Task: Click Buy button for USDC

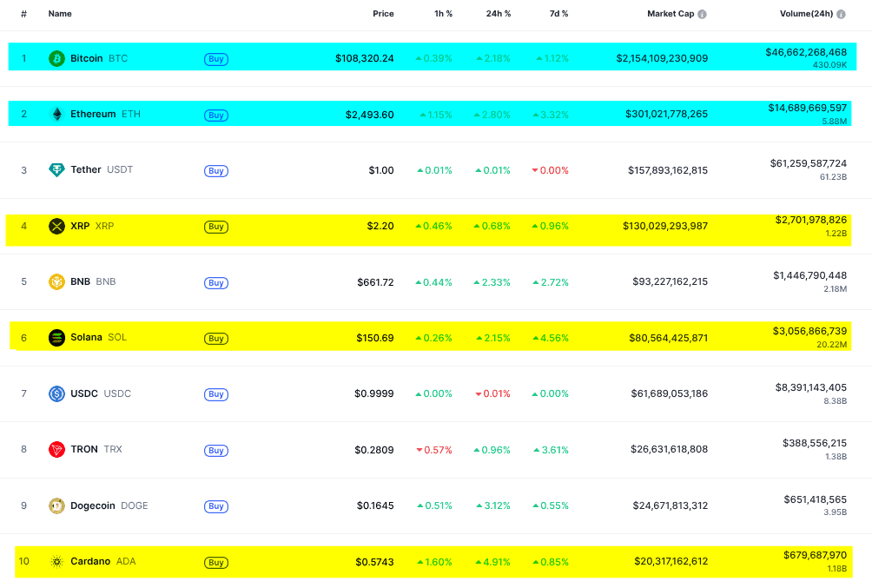Action: (x=216, y=394)
